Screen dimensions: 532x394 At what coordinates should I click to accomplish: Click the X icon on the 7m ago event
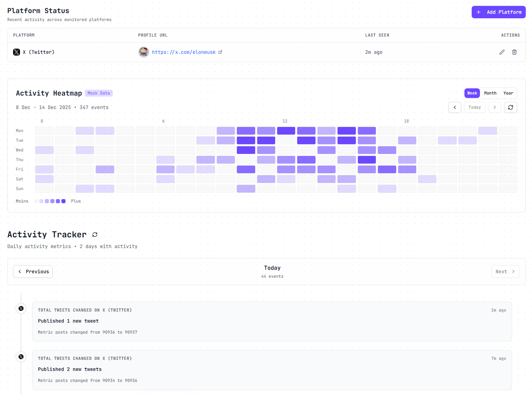(x=21, y=356)
